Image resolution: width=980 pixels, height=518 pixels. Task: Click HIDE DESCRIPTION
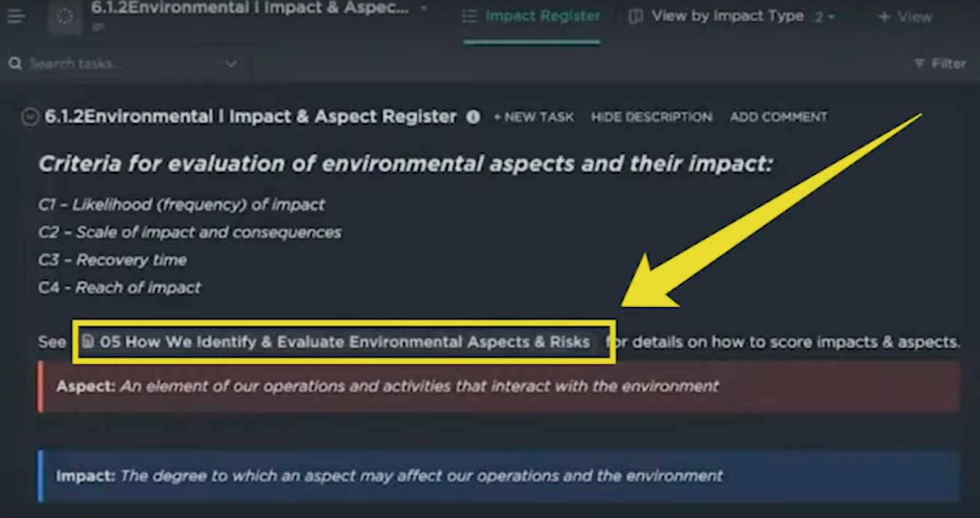tap(651, 117)
